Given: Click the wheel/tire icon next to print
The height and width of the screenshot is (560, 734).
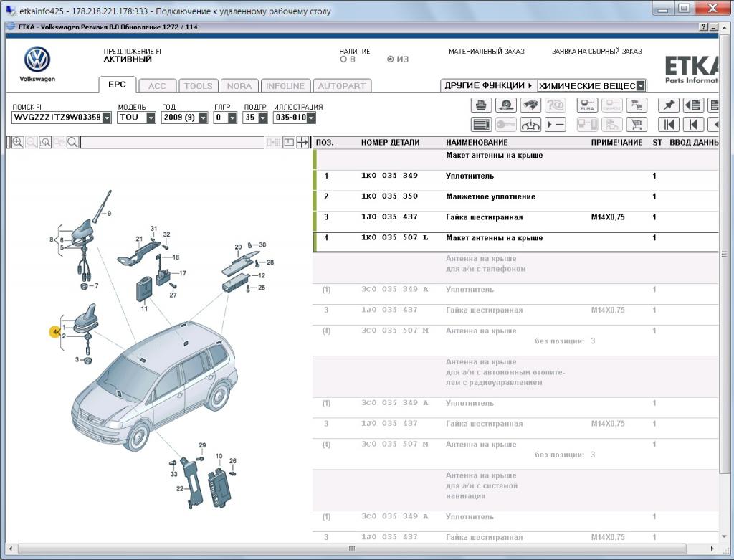Looking at the screenshot, I should pos(505,105).
